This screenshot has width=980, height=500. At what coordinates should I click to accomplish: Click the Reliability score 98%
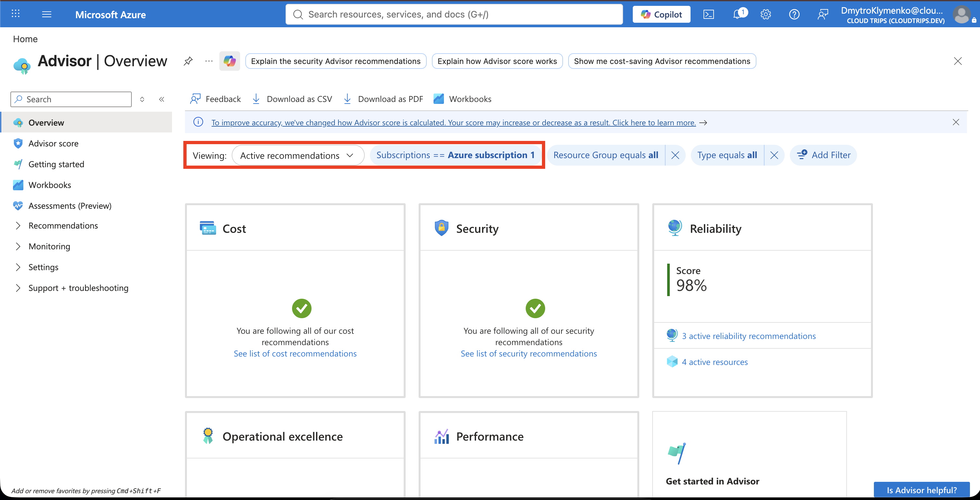(x=691, y=285)
